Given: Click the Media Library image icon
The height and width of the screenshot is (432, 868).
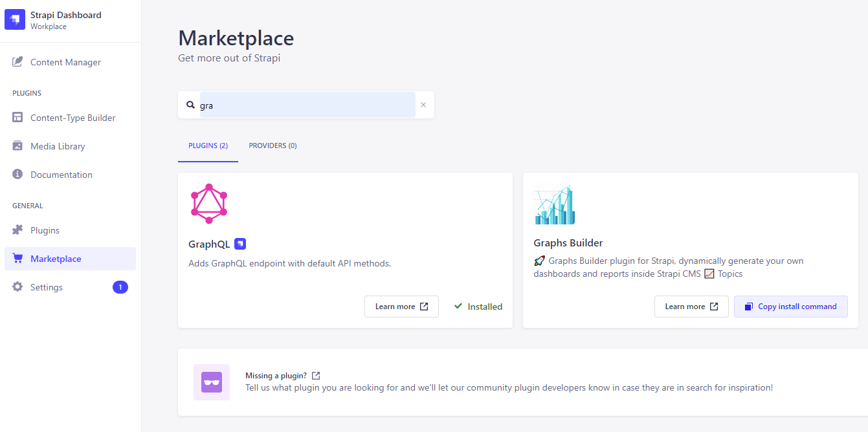Looking at the screenshot, I should (x=17, y=146).
